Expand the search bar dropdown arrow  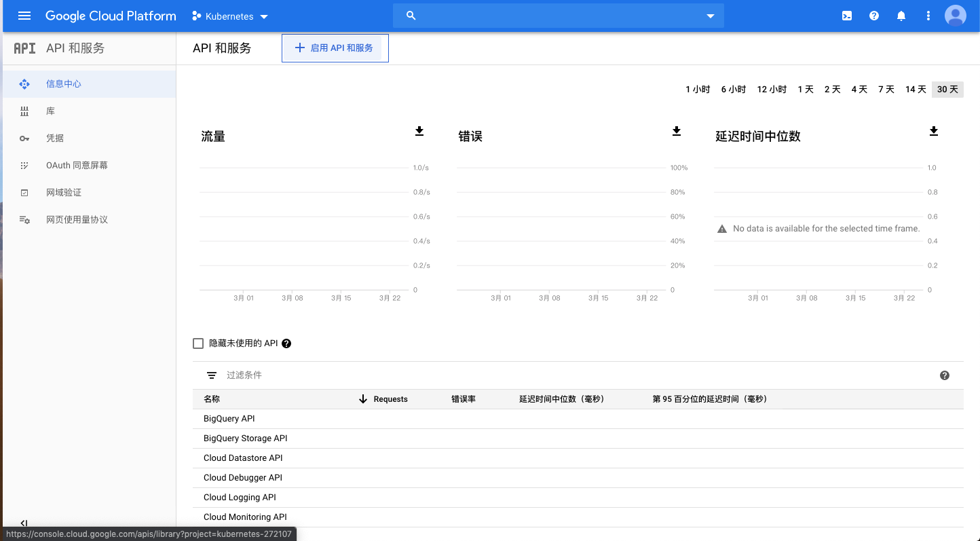pyautogui.click(x=711, y=16)
